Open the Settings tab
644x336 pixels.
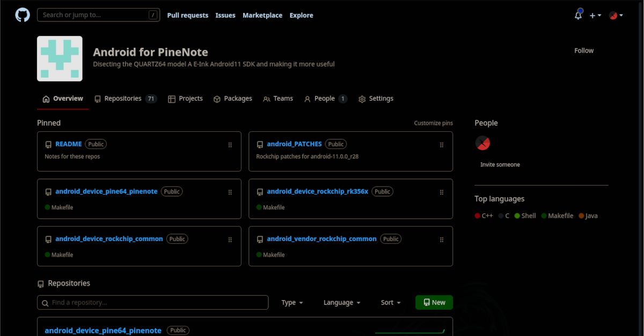[x=376, y=99]
